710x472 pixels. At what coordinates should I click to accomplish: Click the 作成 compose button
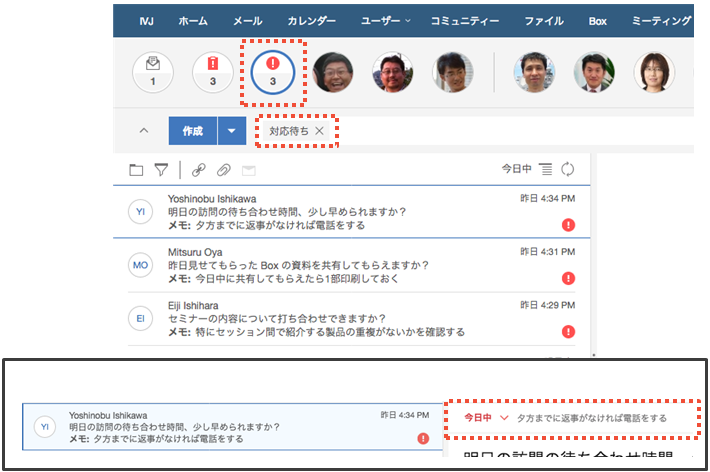tap(193, 131)
